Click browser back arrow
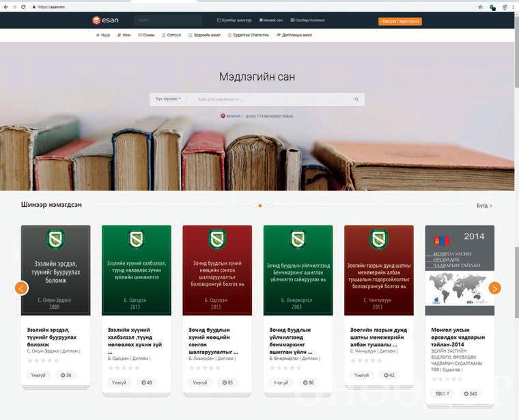The width and height of the screenshot is (519, 420). pyautogui.click(x=5, y=6)
